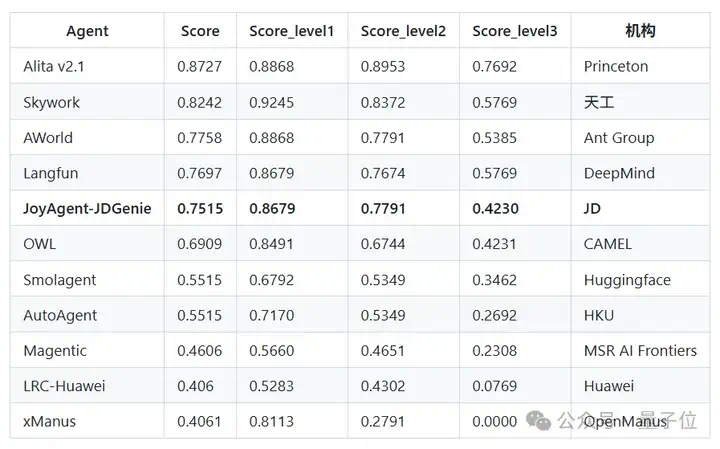Select the Score_level3 column header
Viewport: 720px width, 449px height.
514,31
